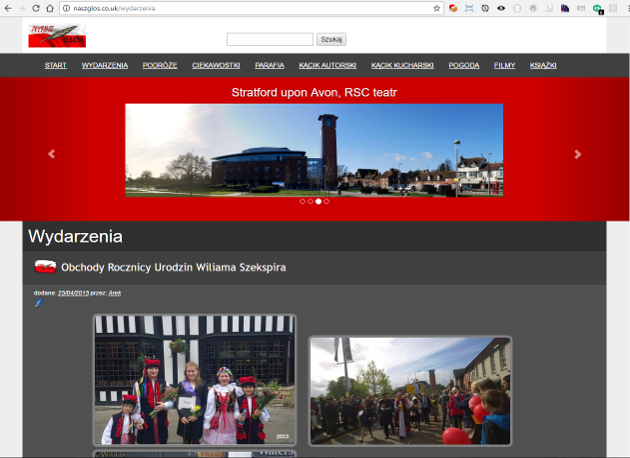Open the START menu item
Screen dimensions: 630x458
(x=55, y=65)
